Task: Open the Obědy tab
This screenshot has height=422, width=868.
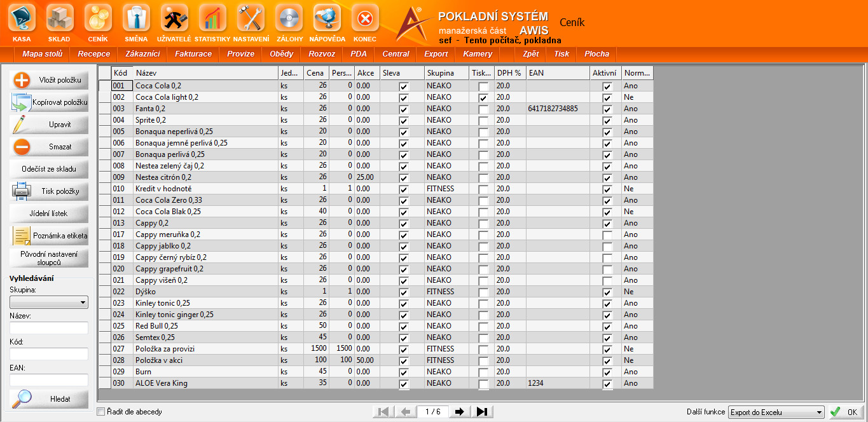Action: point(282,54)
